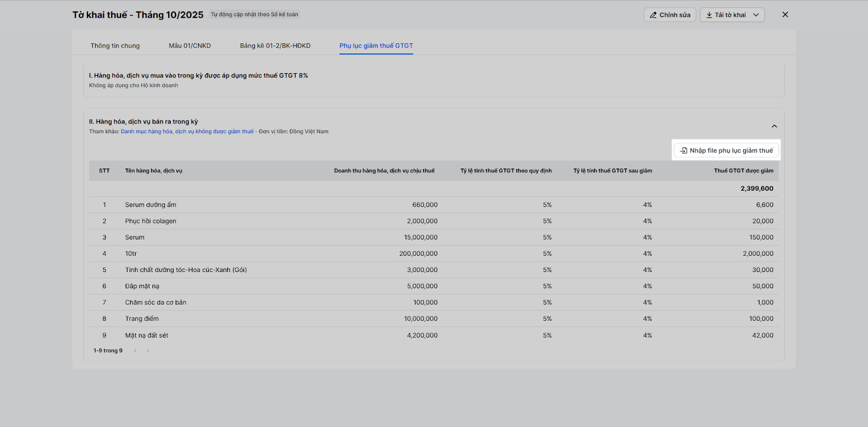Collapse section II using the chevron
Screen dimensions: 868x427
774,126
